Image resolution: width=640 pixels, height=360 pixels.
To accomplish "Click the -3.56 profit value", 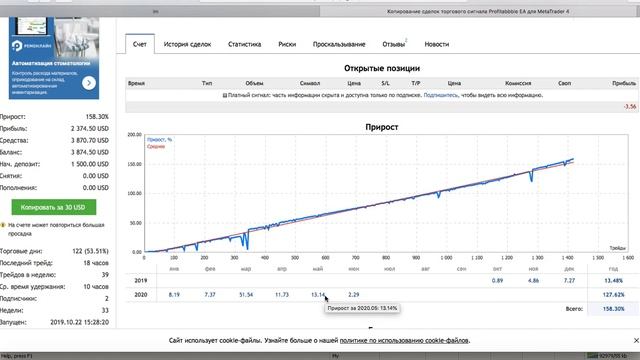I will 630,107.
